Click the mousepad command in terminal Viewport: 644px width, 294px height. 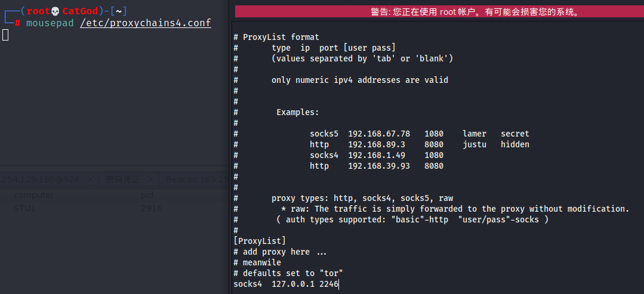[50, 23]
